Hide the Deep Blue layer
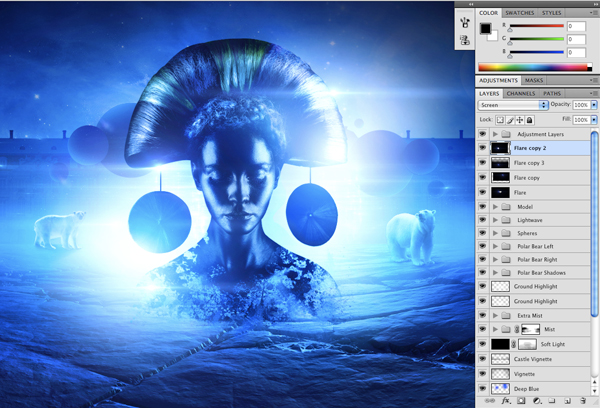This screenshot has height=408, width=600. click(x=482, y=388)
